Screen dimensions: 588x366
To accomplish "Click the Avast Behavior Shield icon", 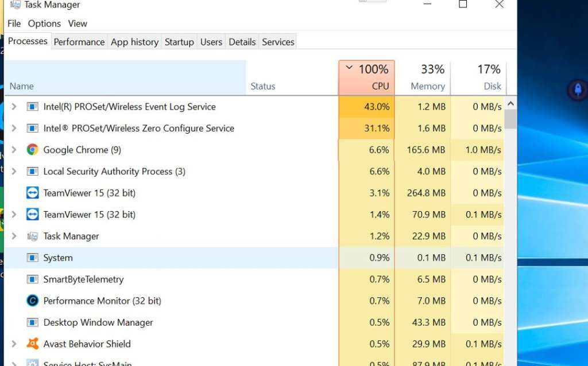I will (34, 344).
